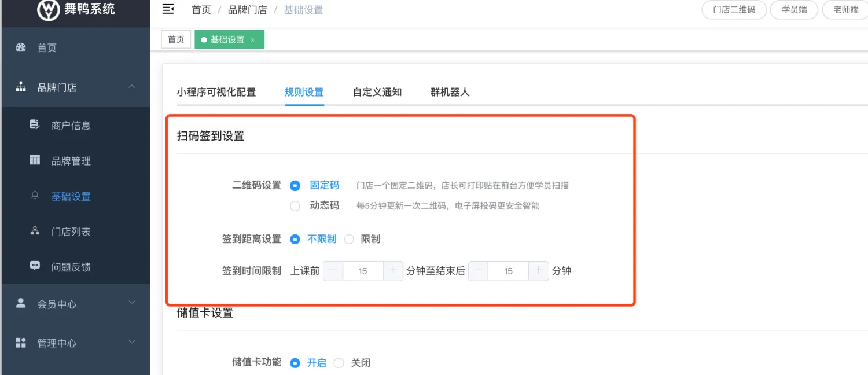Click the 商户信息 document icon

[x=35, y=124]
